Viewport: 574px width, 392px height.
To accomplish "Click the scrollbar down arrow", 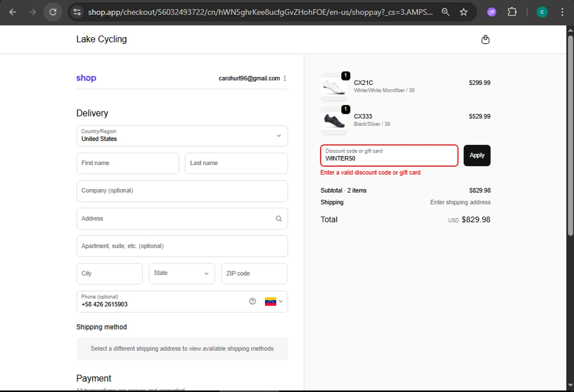I will click(570, 385).
